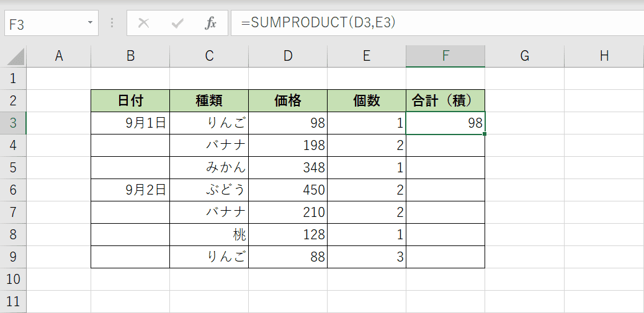Select row 7 header

[13, 212]
